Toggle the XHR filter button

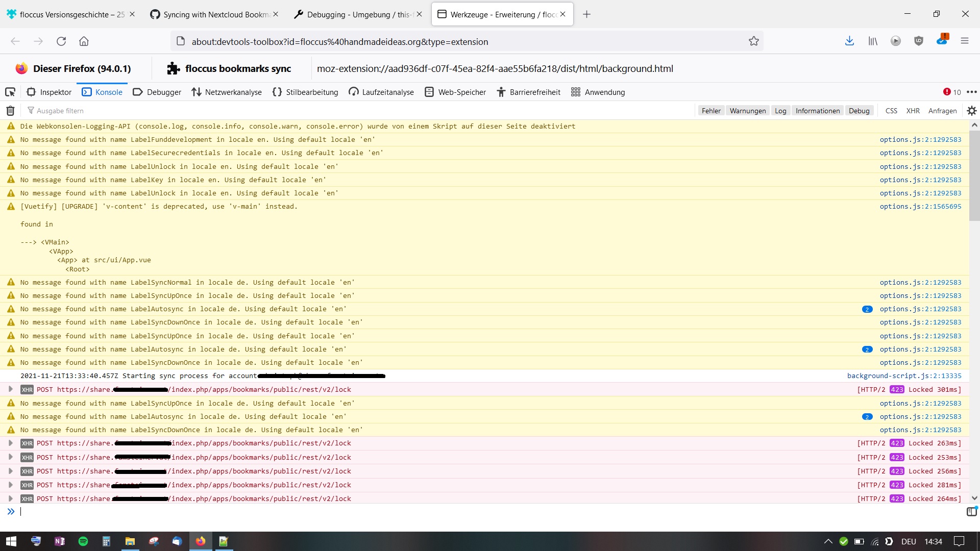coord(913,111)
